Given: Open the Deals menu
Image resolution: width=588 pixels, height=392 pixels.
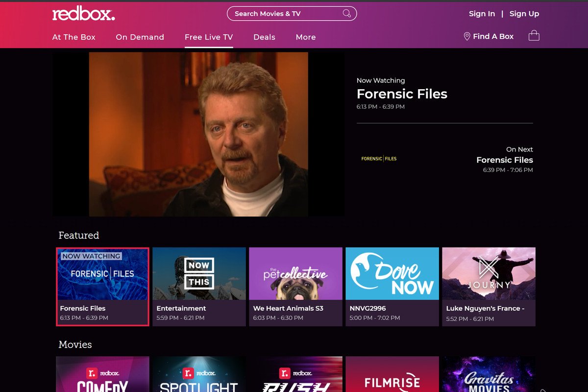Looking at the screenshot, I should pyautogui.click(x=264, y=37).
